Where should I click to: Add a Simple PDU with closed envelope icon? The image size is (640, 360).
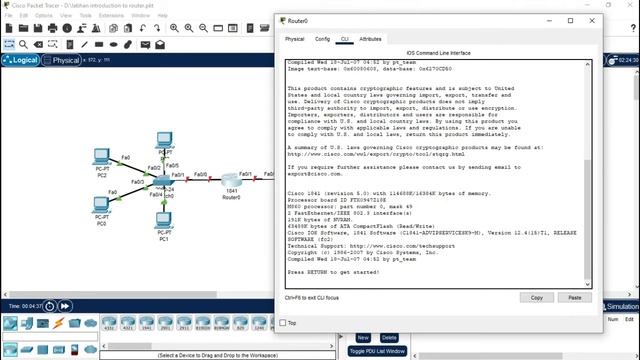click(x=145, y=44)
